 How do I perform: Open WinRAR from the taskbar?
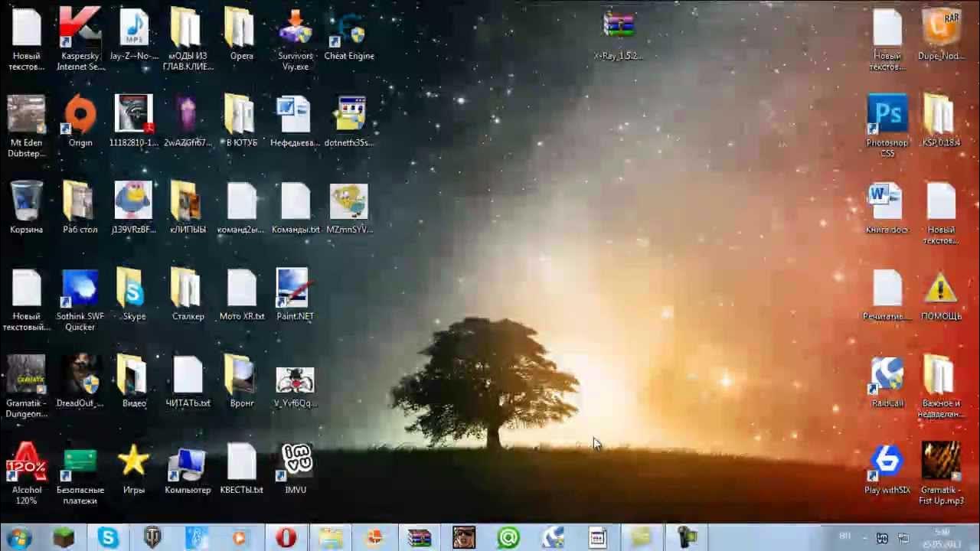coord(419,538)
